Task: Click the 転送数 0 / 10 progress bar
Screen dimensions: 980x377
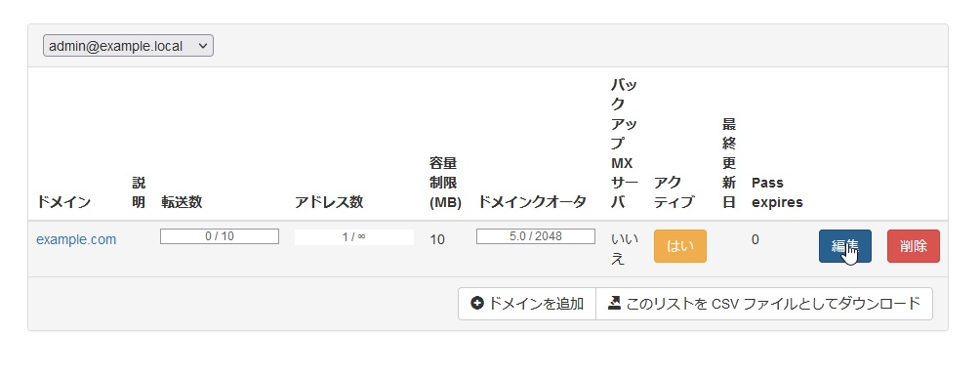Action: (x=220, y=236)
